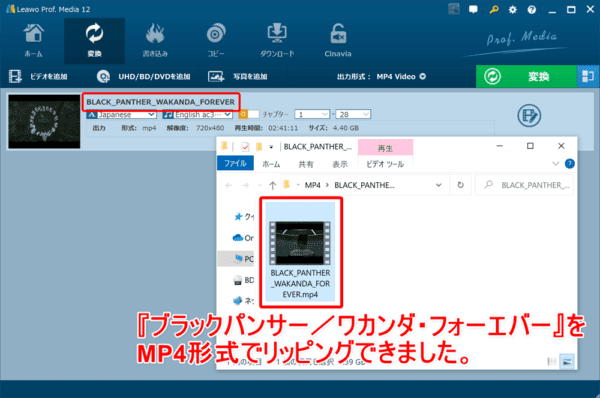Select Network in navigation pane
Image resolution: width=600 pixels, height=398 pixels.
[x=244, y=301]
